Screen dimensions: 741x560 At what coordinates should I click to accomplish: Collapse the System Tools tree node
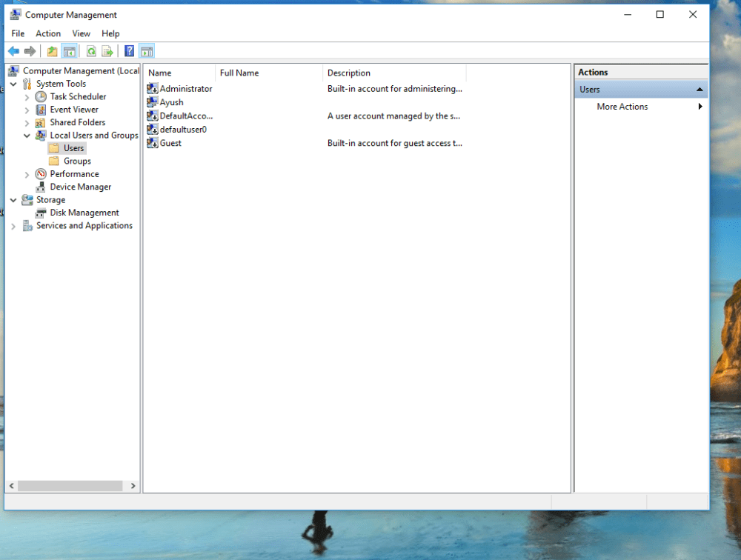click(13, 84)
